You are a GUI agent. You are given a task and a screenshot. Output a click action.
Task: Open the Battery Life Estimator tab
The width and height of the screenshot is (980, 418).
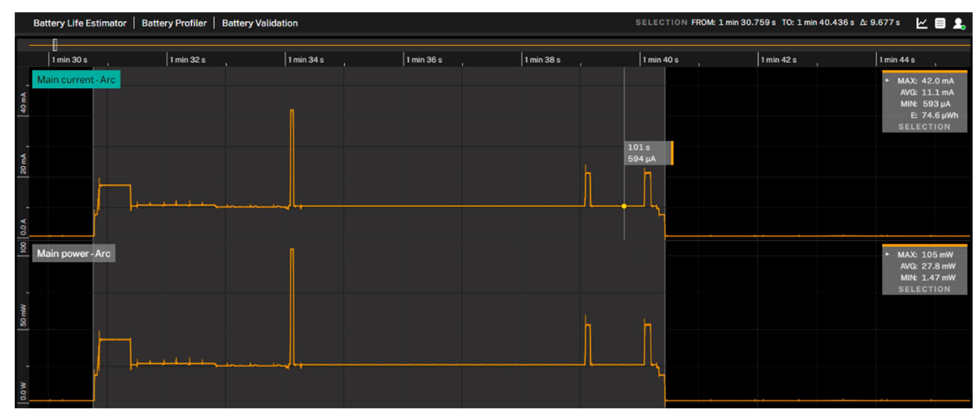coord(79,23)
